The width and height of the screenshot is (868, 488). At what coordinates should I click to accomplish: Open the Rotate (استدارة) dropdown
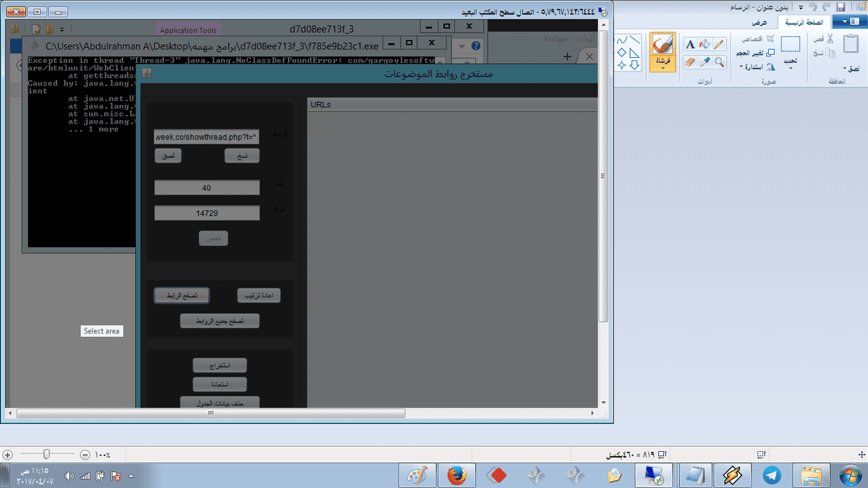pos(742,67)
